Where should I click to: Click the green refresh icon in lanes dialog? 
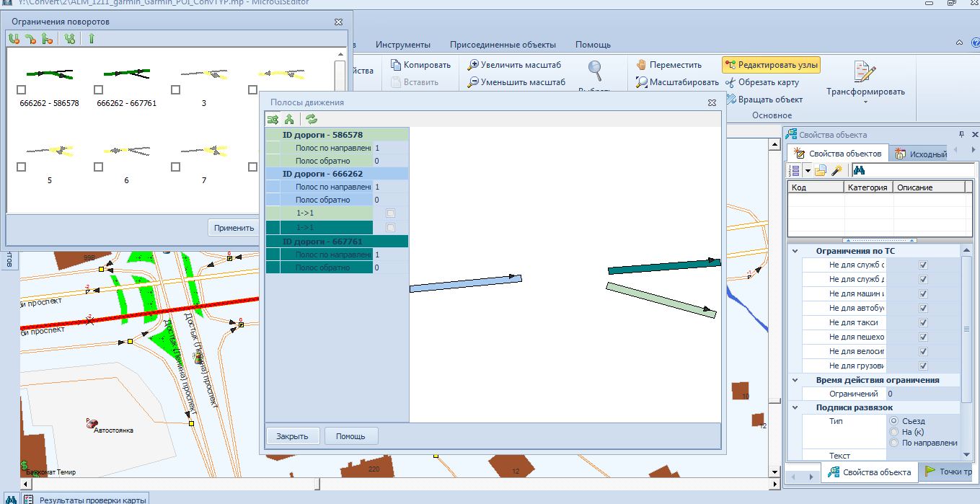pyautogui.click(x=312, y=120)
